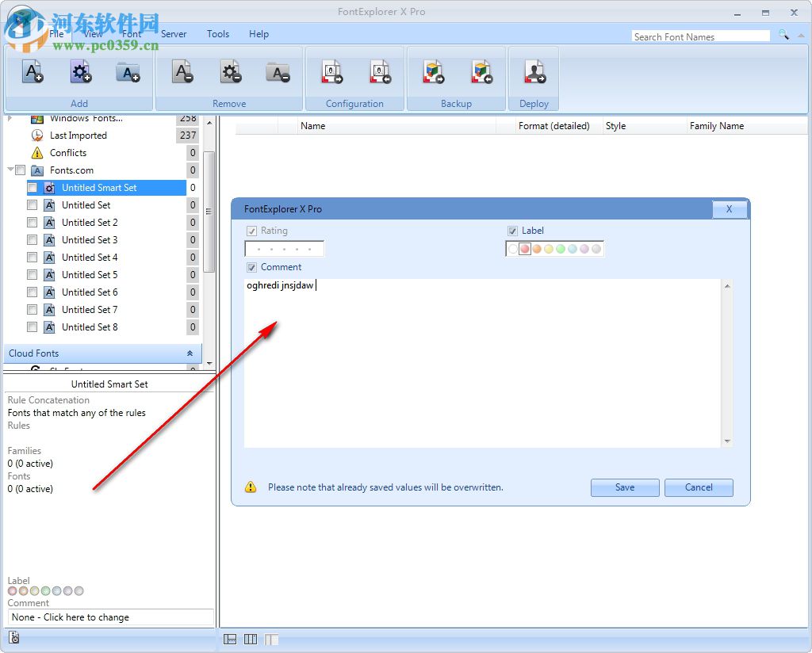Click the Untitled Set 8 font icon
The image size is (812, 653).
[49, 327]
